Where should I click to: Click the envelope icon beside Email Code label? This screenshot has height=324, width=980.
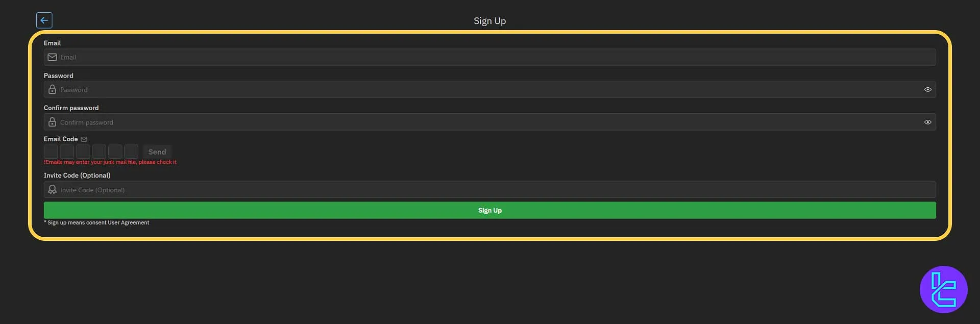coord(84,138)
